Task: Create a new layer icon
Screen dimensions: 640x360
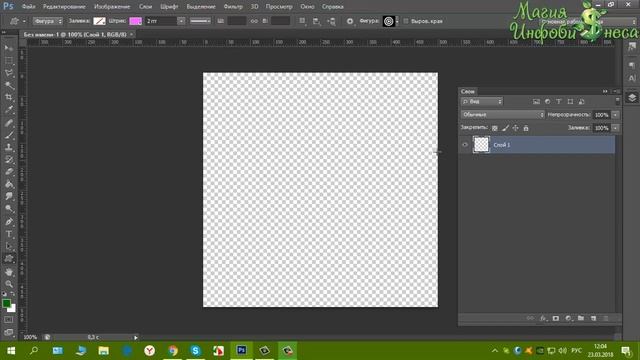Action: pos(593,318)
